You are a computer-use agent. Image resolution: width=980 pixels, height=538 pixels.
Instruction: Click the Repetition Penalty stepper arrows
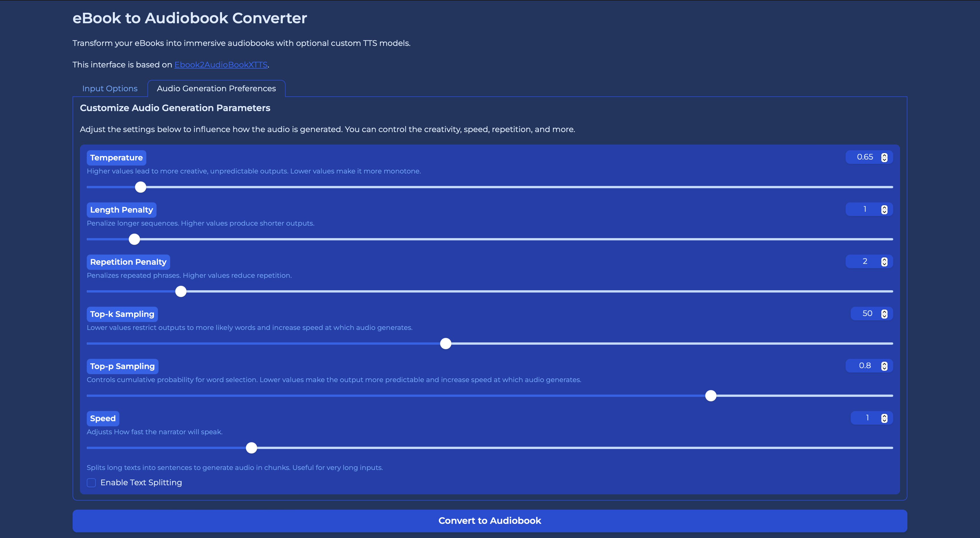click(884, 262)
